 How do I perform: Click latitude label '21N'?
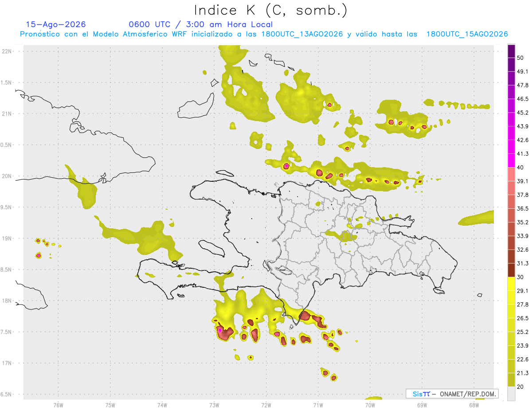point(7,114)
